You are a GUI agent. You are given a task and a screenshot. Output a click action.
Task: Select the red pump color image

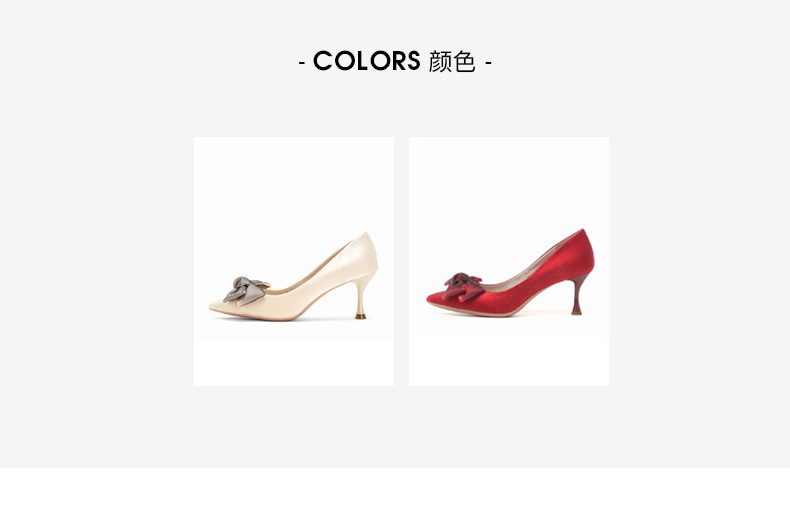[508, 261]
